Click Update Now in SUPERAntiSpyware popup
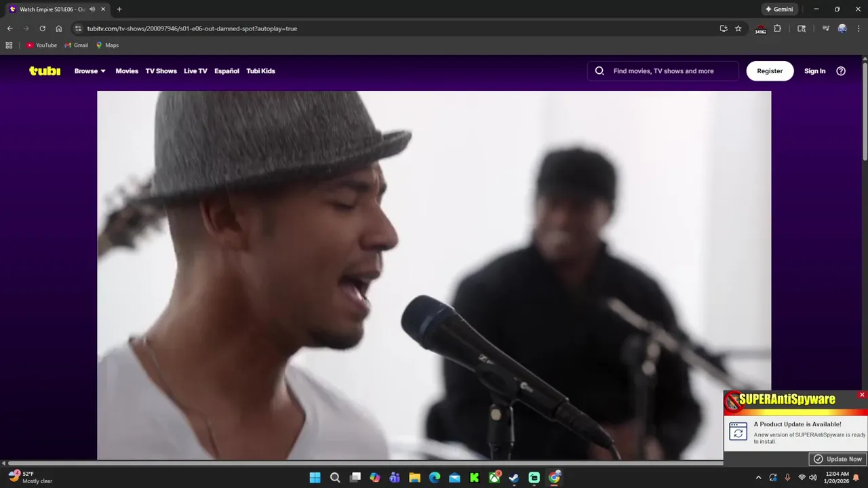This screenshot has width=868, height=488. click(837, 459)
